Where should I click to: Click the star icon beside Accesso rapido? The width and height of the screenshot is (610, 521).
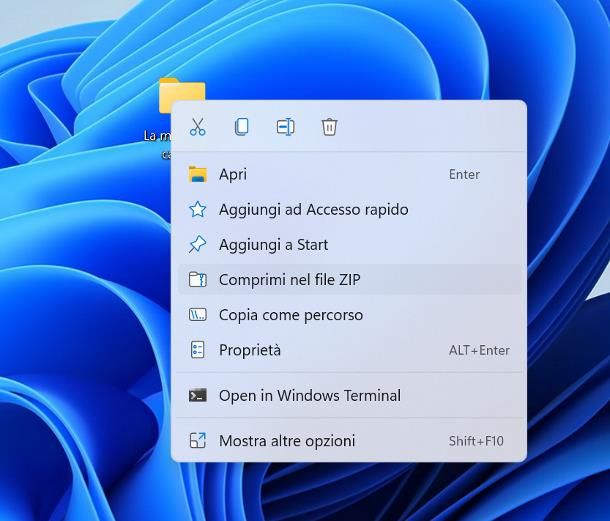click(x=198, y=209)
